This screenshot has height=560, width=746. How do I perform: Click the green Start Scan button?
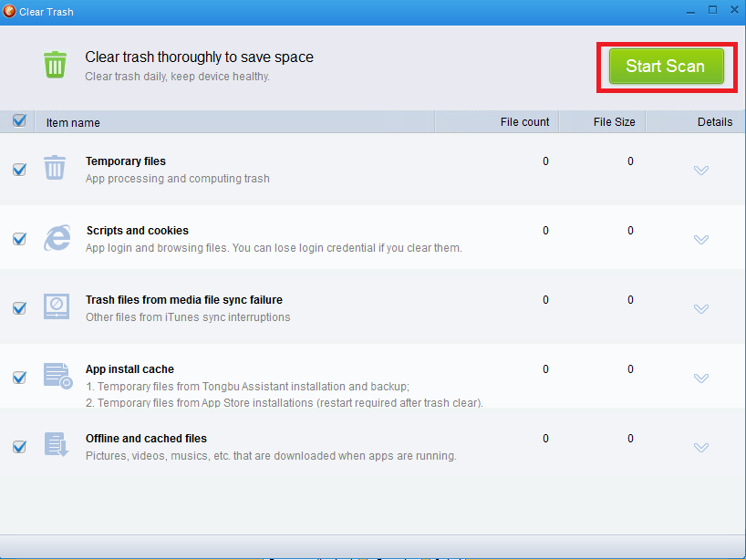666,67
